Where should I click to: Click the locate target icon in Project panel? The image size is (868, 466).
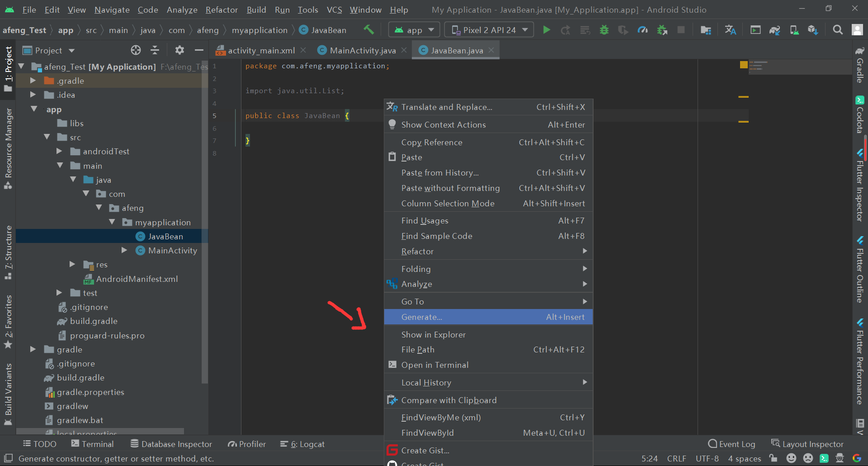136,50
